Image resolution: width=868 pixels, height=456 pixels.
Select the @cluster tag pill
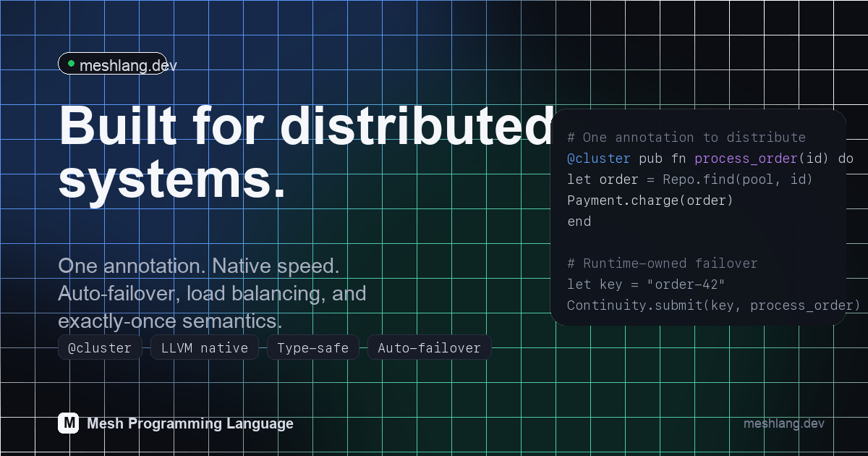pyautogui.click(x=100, y=348)
